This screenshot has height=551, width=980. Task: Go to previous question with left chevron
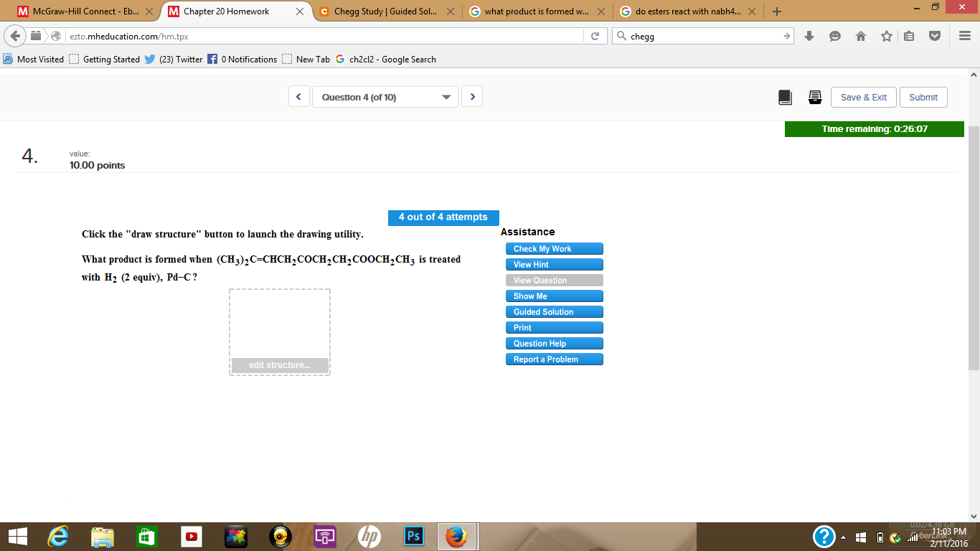[298, 95]
